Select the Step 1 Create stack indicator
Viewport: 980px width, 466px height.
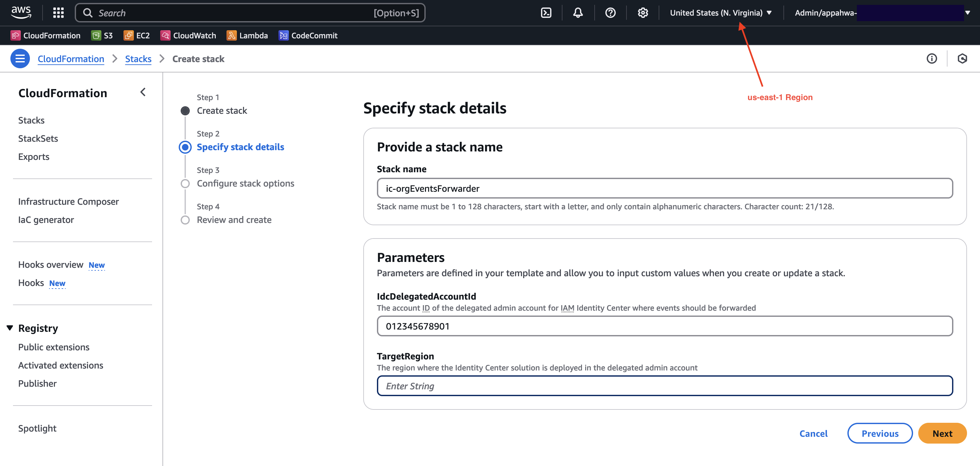[185, 111]
